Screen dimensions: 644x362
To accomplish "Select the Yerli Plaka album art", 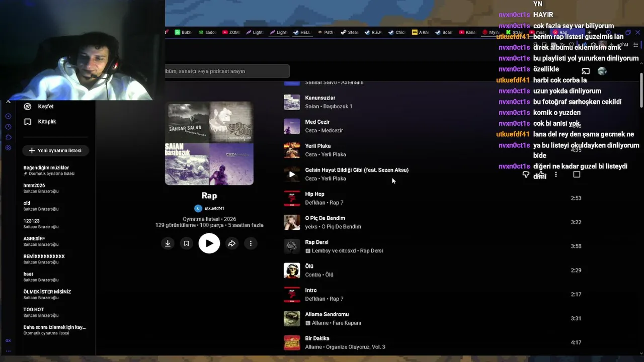I will click(x=292, y=150).
